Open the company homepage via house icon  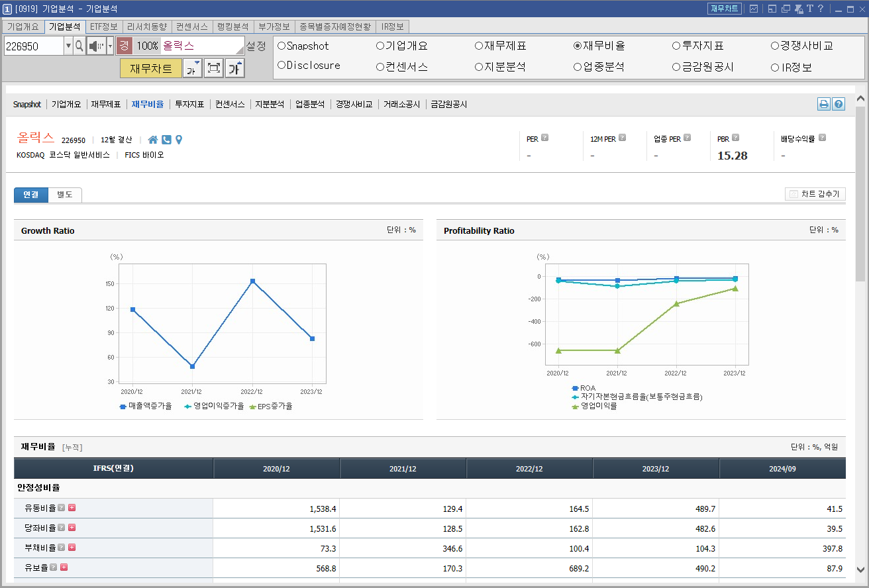tap(153, 140)
